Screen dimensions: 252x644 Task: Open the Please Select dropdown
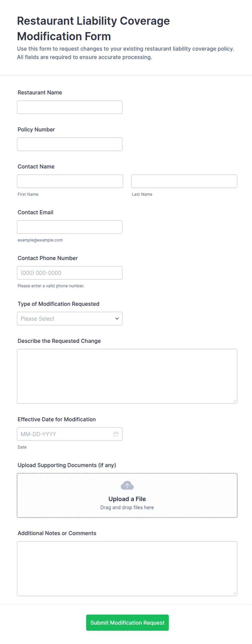tap(70, 318)
